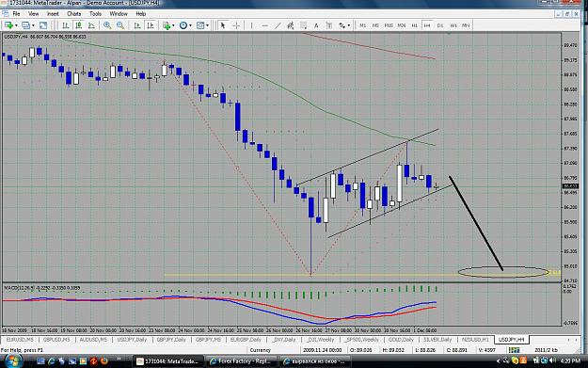Select the Horizontal Line drawing tool
This screenshot has width=588, height=368.
click(x=264, y=25)
